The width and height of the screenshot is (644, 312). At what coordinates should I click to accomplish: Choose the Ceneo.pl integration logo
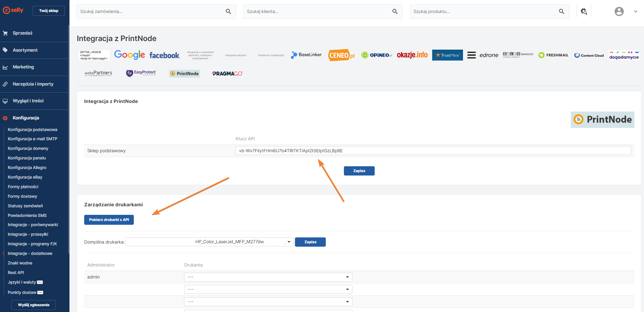tap(341, 55)
